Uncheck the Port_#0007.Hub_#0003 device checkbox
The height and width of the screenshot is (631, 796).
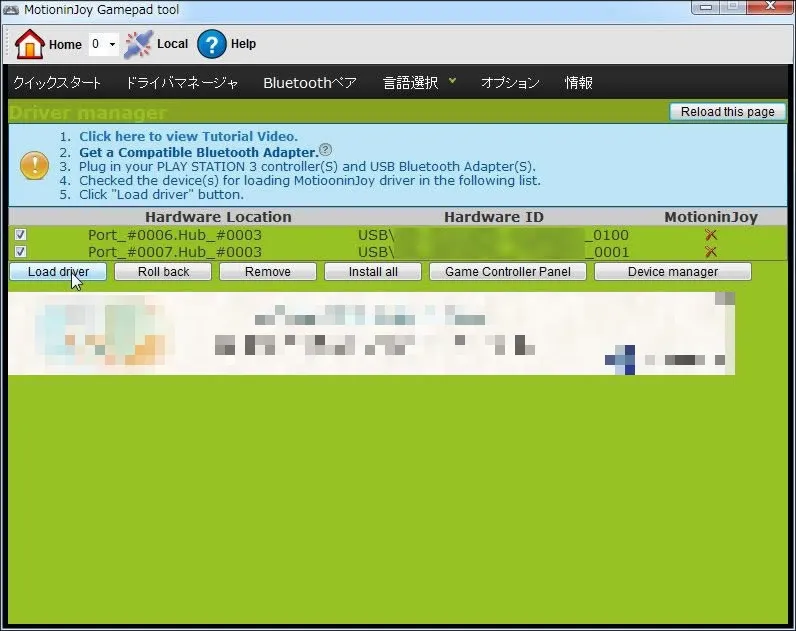pos(20,251)
